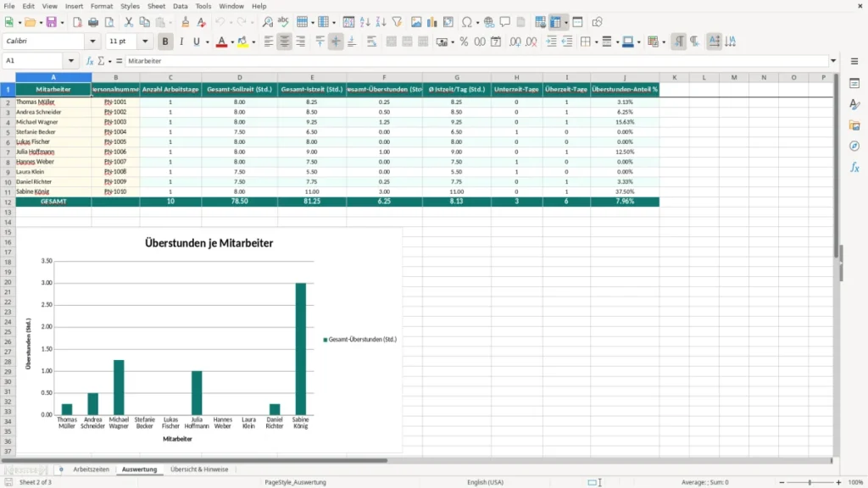Adjust the zoom slider in status bar

(810, 482)
